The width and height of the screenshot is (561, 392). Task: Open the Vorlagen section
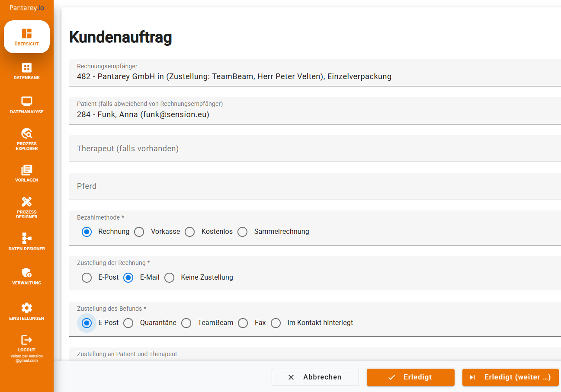[26, 173]
